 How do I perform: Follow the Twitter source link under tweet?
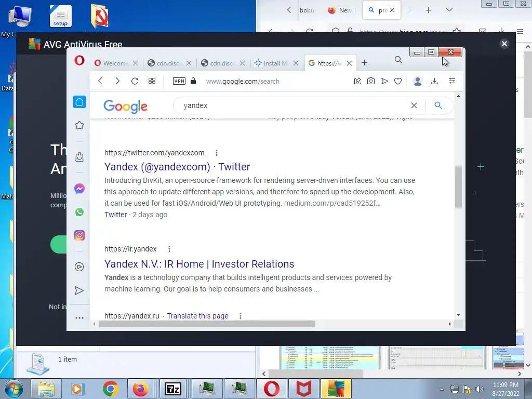coord(116,215)
